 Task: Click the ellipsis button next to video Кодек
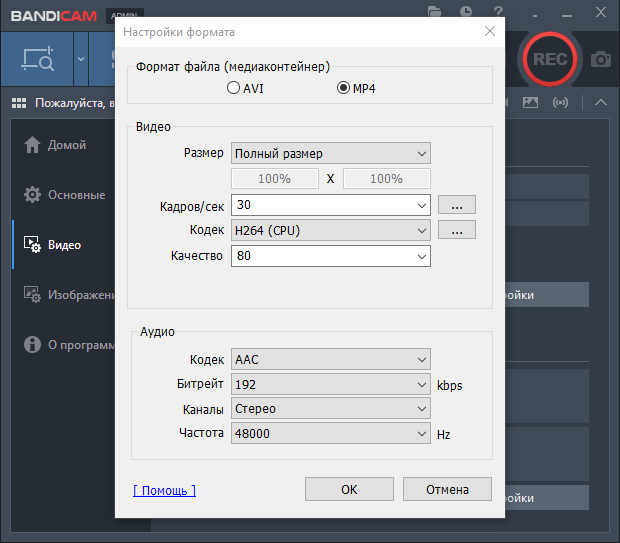(x=457, y=230)
